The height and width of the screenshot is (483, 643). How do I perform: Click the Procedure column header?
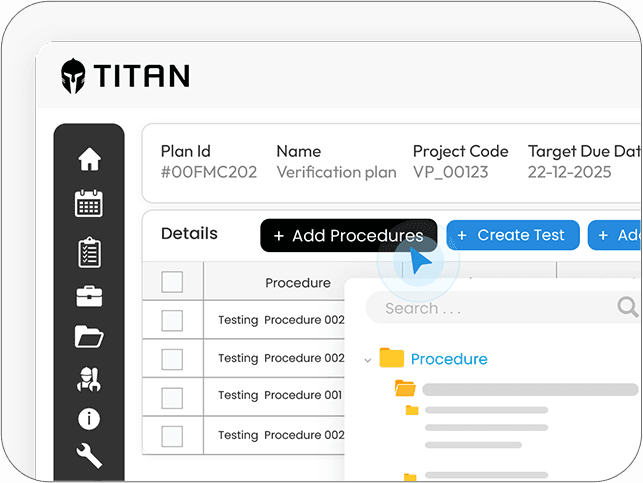[298, 283]
